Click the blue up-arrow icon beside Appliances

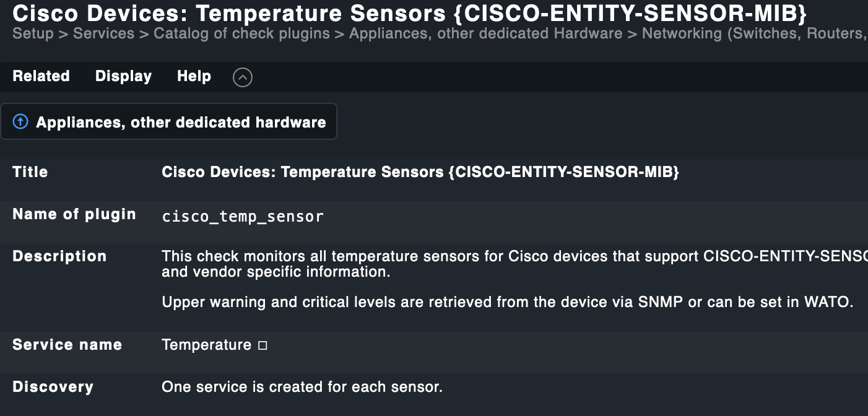(x=20, y=121)
